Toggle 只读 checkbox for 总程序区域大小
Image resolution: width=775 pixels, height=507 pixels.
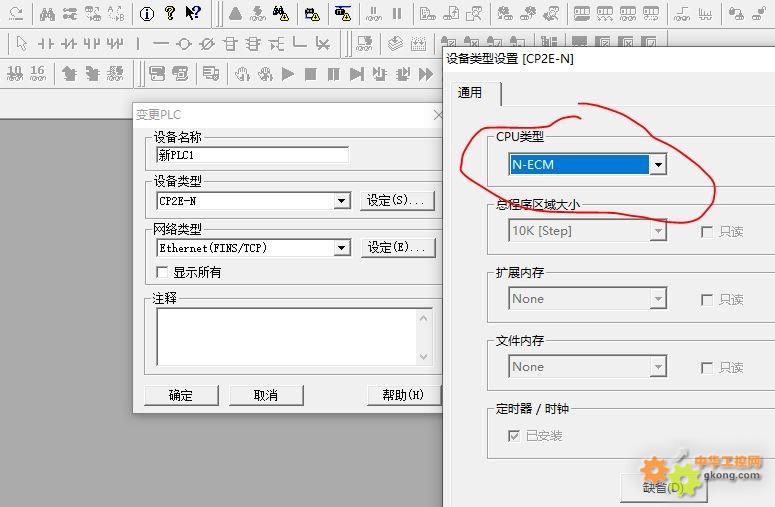click(x=707, y=232)
